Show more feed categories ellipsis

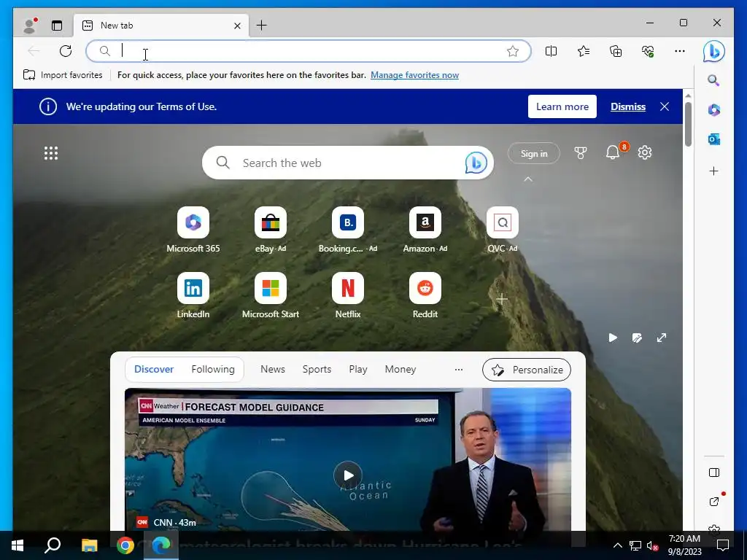pos(458,370)
